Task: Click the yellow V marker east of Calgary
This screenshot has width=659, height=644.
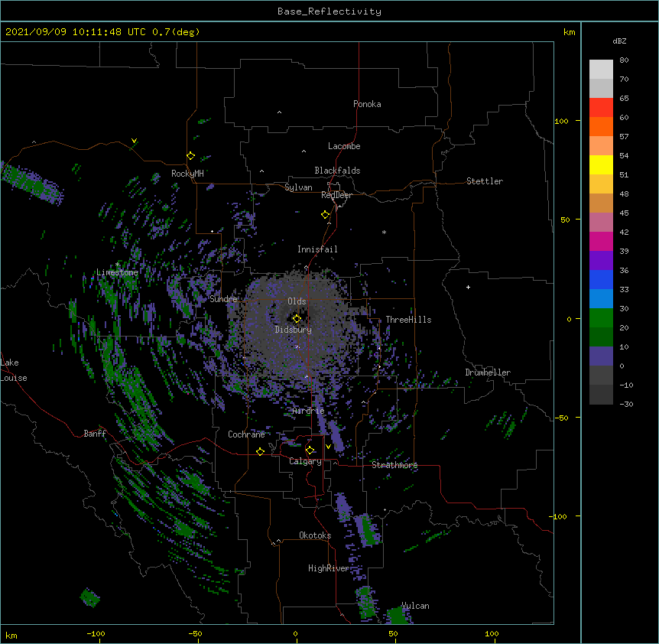Action: coord(328,447)
